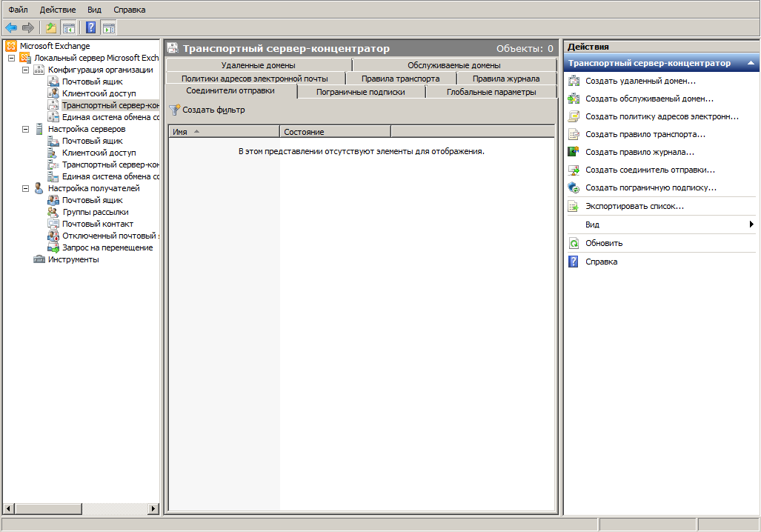The height and width of the screenshot is (532, 761).
Task: Switch to Политики адресов электронной почты tab
Action: (256, 78)
